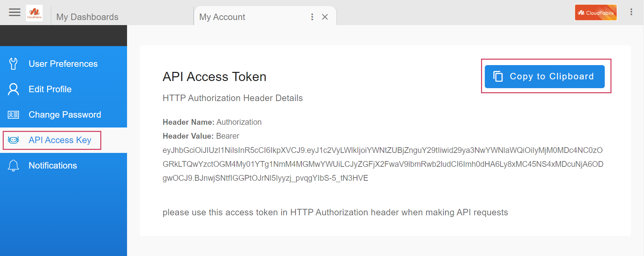Click the CloudFabrix orange banner badge
The width and height of the screenshot is (644, 256).
596,13
